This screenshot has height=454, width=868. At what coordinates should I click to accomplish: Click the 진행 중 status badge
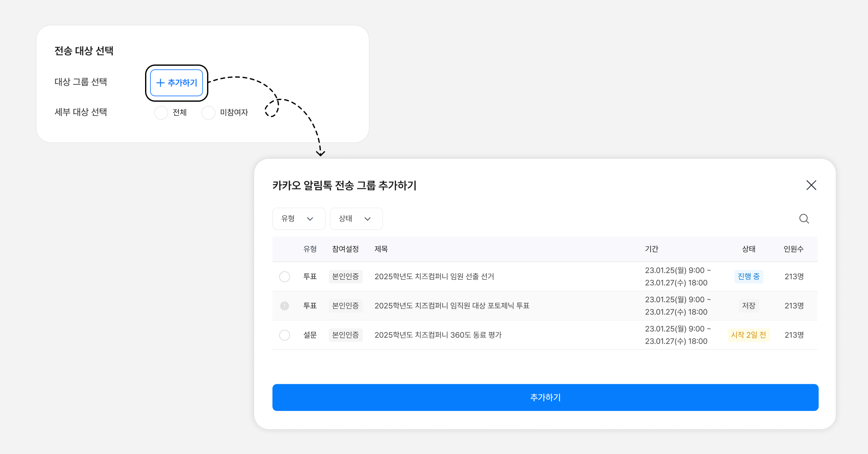pos(749,277)
